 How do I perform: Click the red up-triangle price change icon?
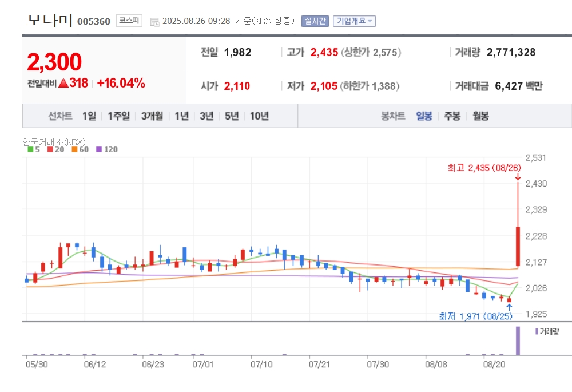63,83
